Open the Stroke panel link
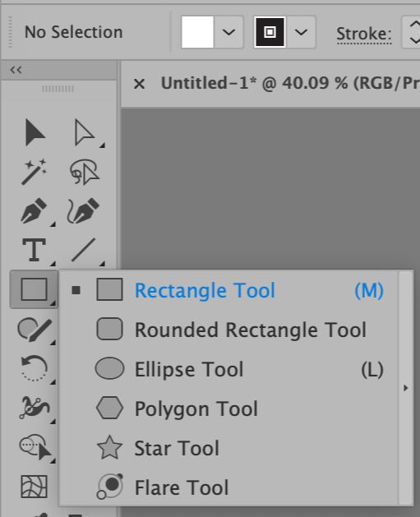This screenshot has width=420, height=517. click(x=364, y=34)
